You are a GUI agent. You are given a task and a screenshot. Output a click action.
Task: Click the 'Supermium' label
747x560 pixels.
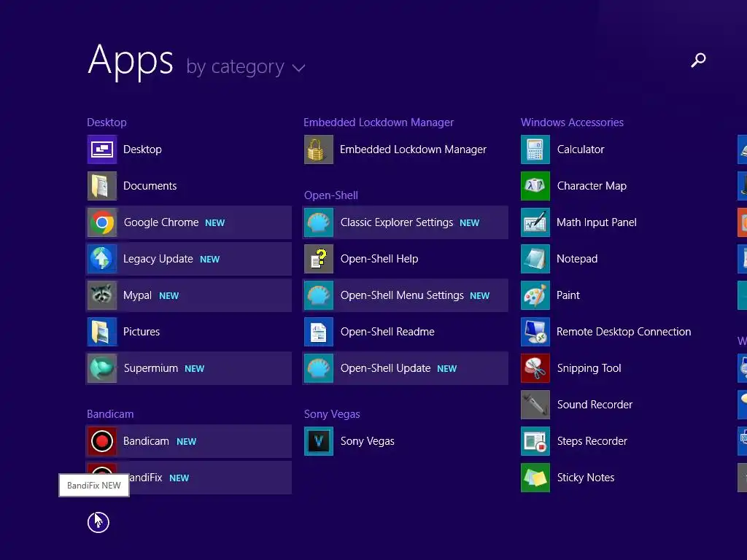click(x=150, y=368)
